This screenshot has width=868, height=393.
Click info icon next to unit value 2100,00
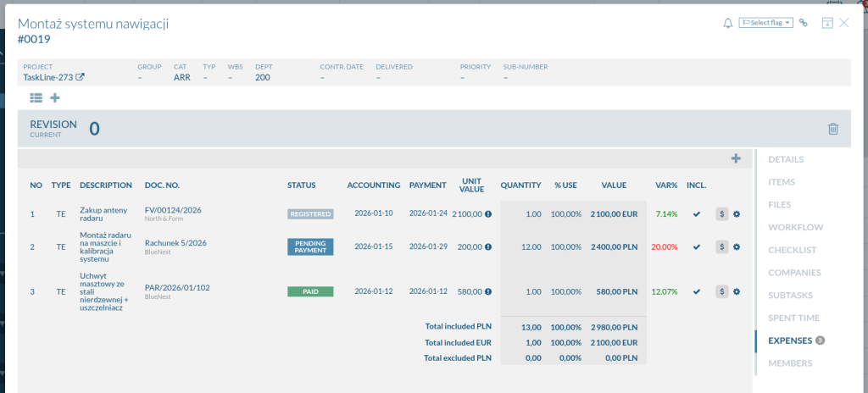pos(488,214)
